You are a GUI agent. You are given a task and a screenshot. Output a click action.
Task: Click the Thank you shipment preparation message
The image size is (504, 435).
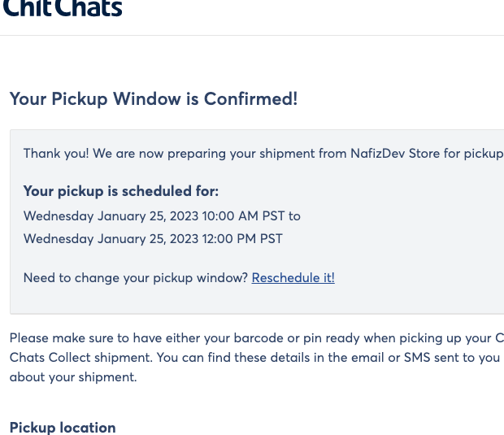point(263,154)
